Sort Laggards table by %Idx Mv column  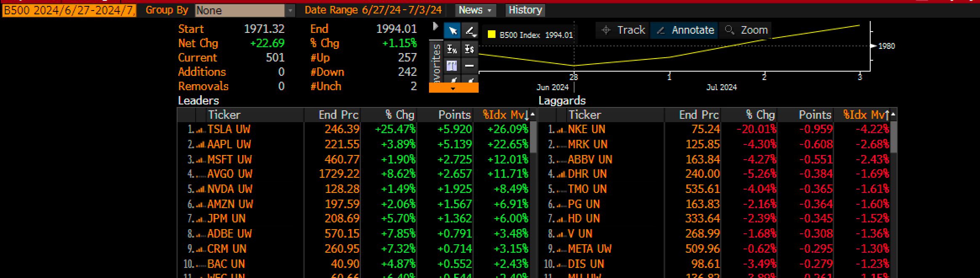(862, 115)
